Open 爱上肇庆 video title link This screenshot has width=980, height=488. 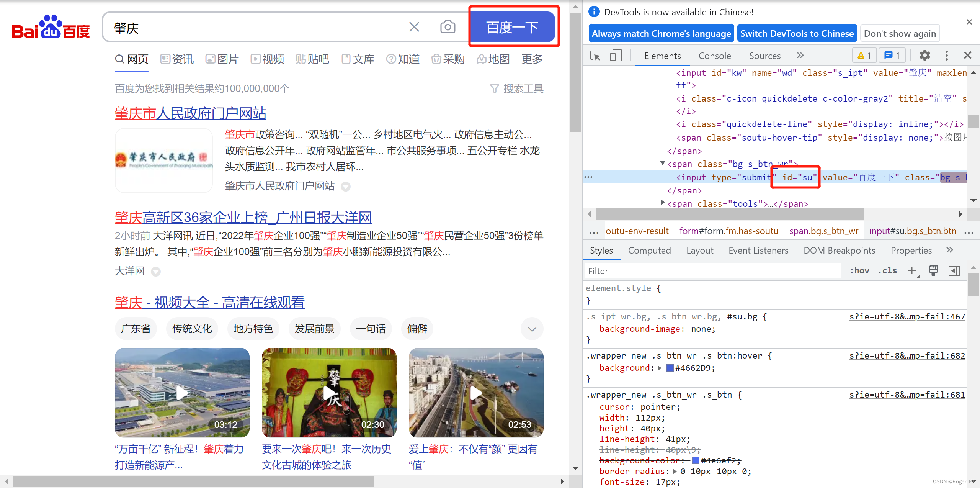click(x=473, y=457)
